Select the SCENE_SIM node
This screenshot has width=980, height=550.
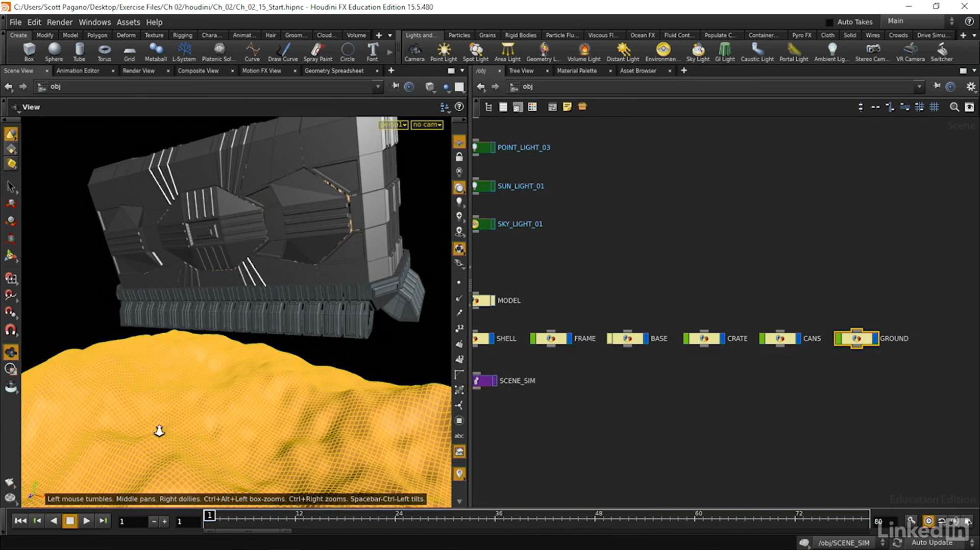484,381
